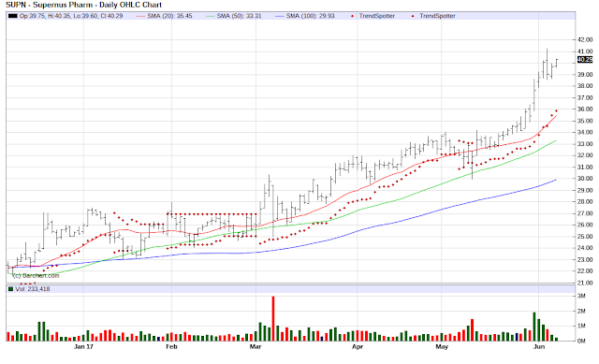Click the tallest red volume bar in March

coord(273,318)
